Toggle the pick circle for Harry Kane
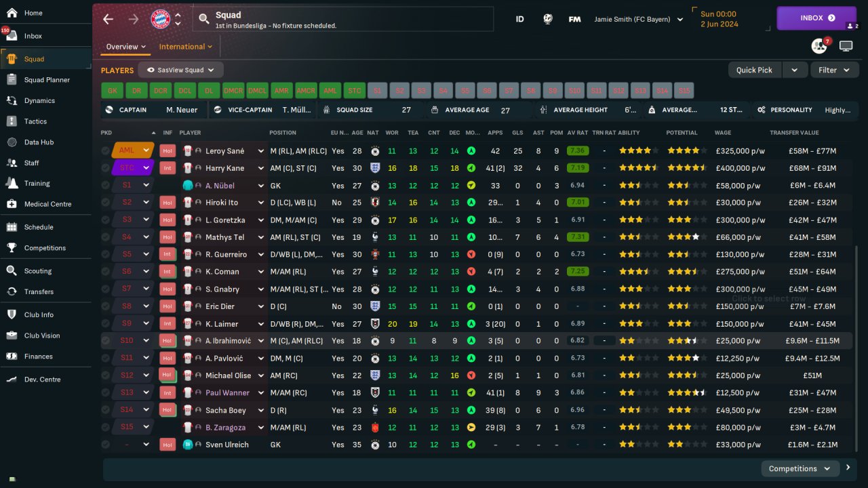The image size is (868, 488). tap(106, 168)
